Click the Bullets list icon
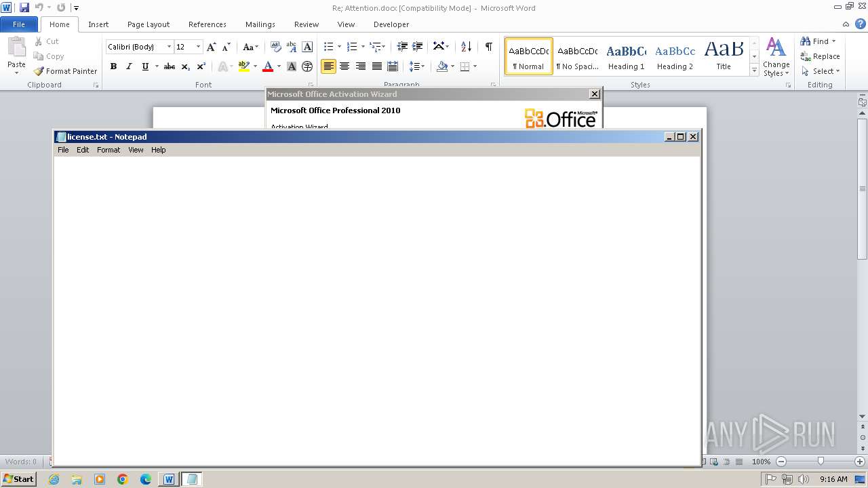 point(328,47)
